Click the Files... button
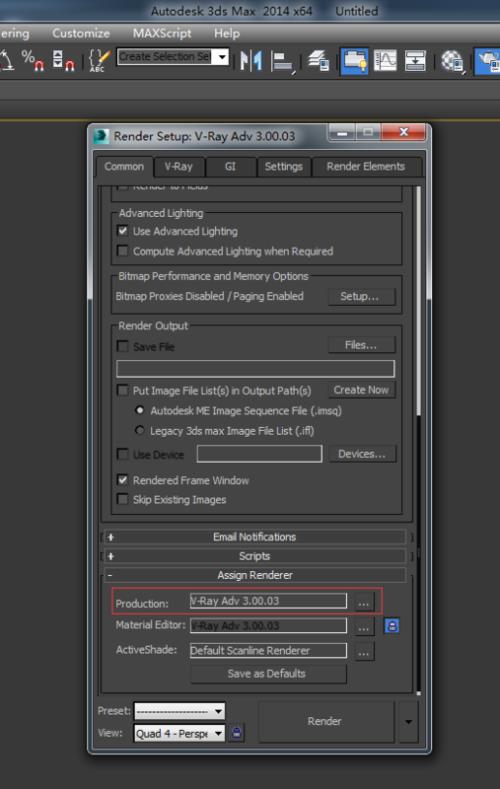The image size is (500, 789). (x=361, y=345)
